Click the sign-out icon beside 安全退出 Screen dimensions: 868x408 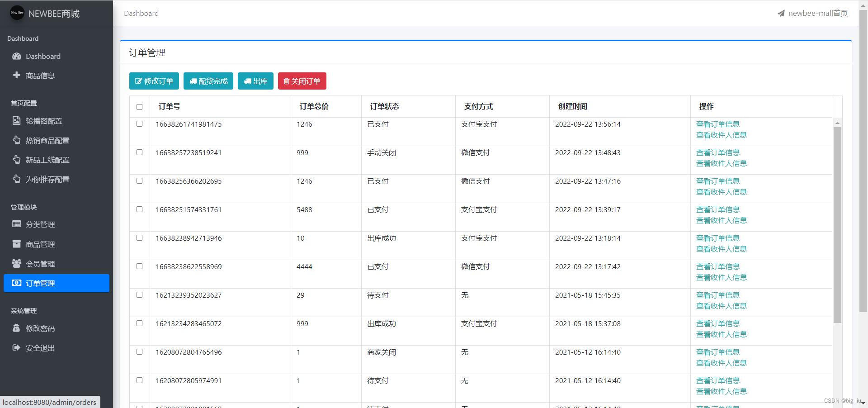click(x=17, y=347)
